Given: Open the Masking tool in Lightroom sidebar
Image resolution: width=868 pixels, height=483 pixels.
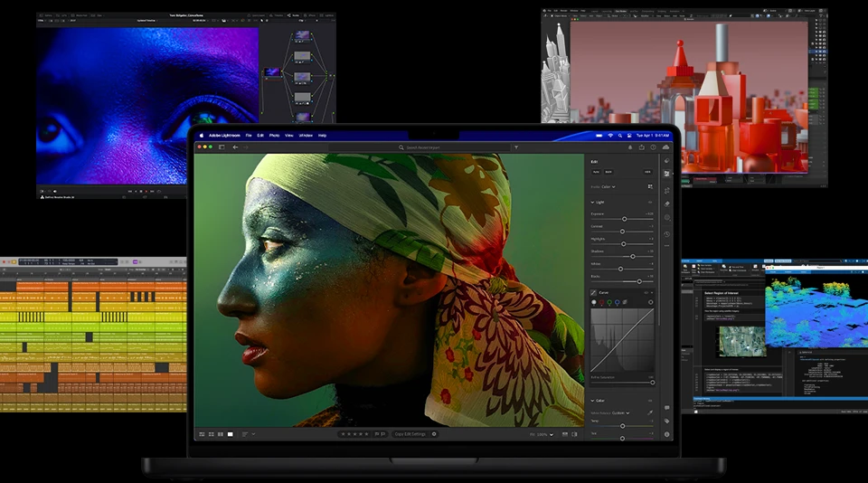Looking at the screenshot, I should (x=666, y=218).
